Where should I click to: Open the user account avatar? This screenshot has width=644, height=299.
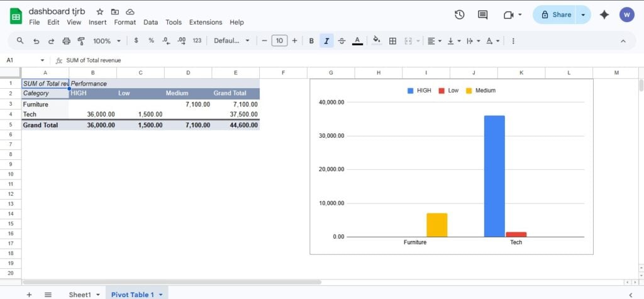coord(627,15)
